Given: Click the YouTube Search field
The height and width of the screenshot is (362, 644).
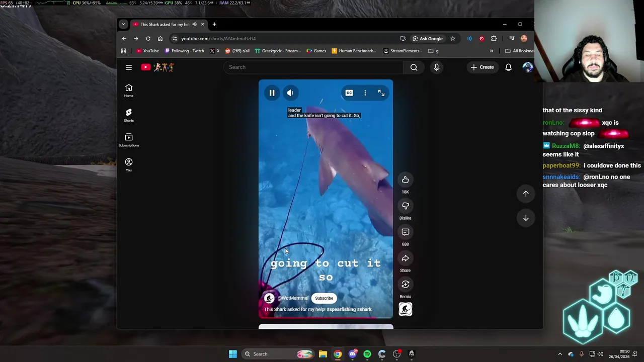Looking at the screenshot, I should (313, 67).
